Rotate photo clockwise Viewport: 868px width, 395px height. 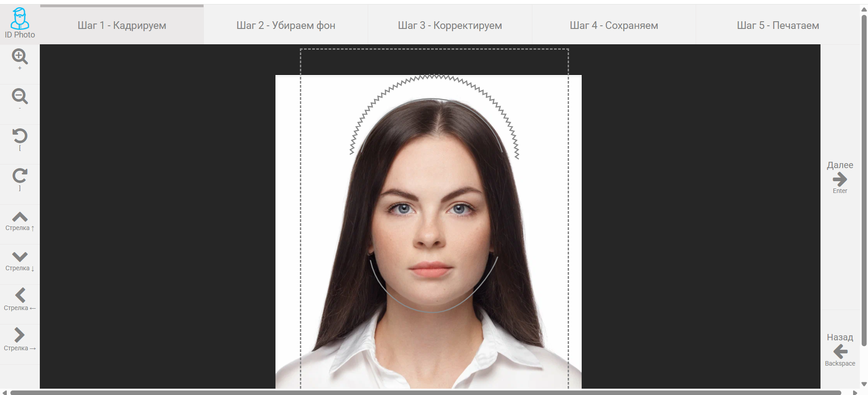(x=19, y=176)
